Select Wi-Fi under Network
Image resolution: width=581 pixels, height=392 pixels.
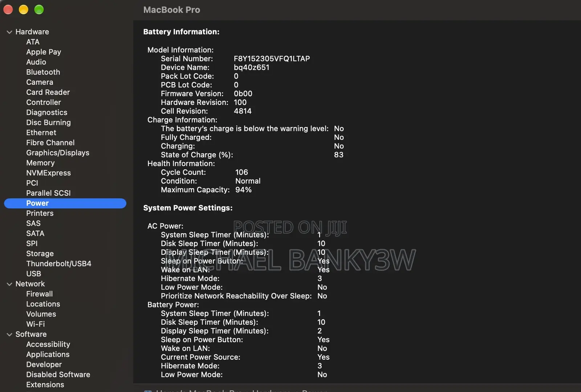(x=36, y=324)
